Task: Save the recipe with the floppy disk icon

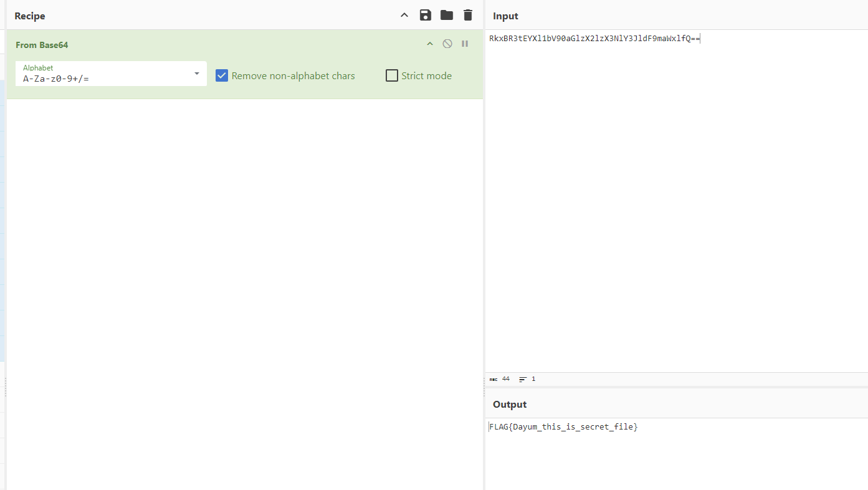Action: coord(426,16)
